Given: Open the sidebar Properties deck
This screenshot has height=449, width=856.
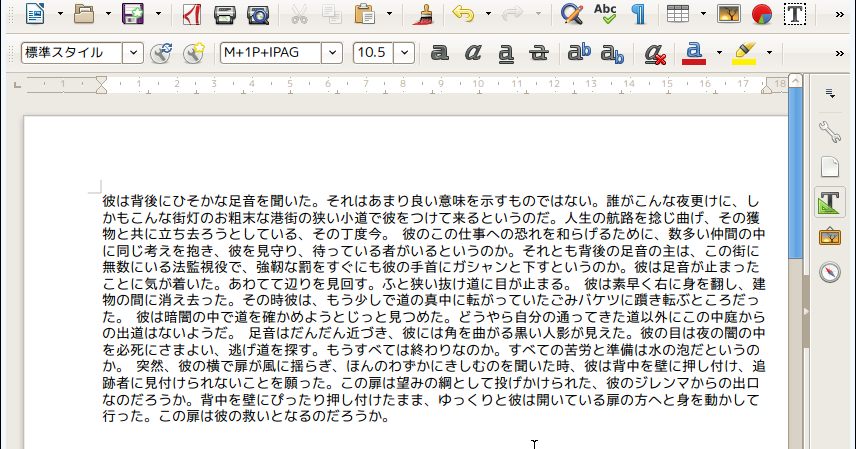Looking at the screenshot, I should (x=830, y=131).
